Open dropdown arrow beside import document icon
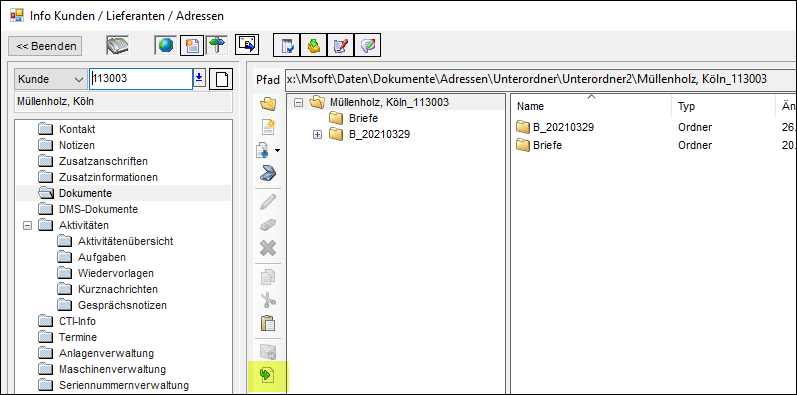797x395 pixels. pyautogui.click(x=277, y=151)
